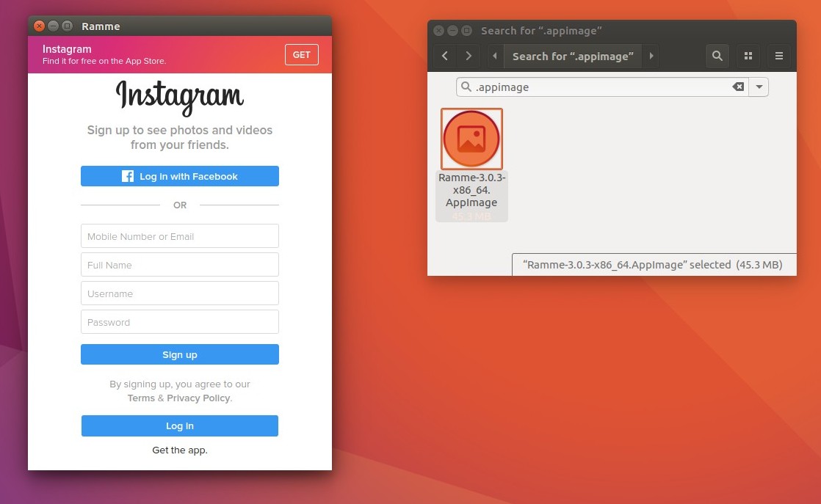Focus the Full Name field
Screen dimensions: 821x504
[180, 265]
